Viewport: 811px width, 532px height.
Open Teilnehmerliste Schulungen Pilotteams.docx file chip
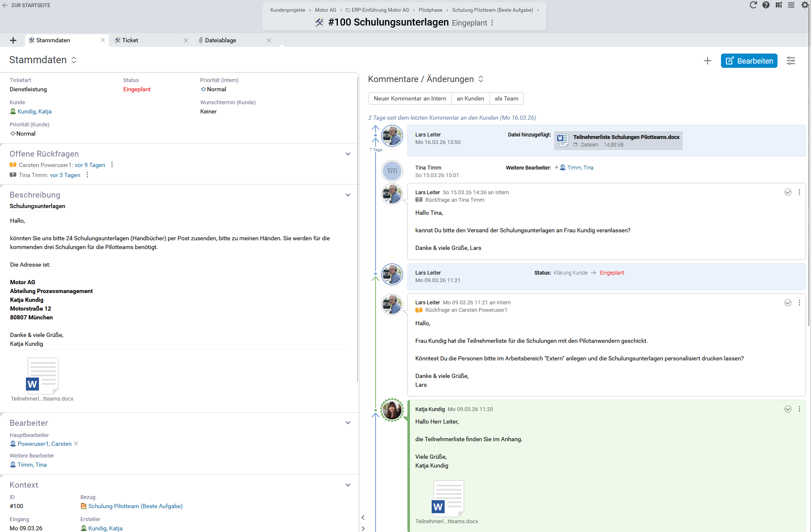click(618, 141)
